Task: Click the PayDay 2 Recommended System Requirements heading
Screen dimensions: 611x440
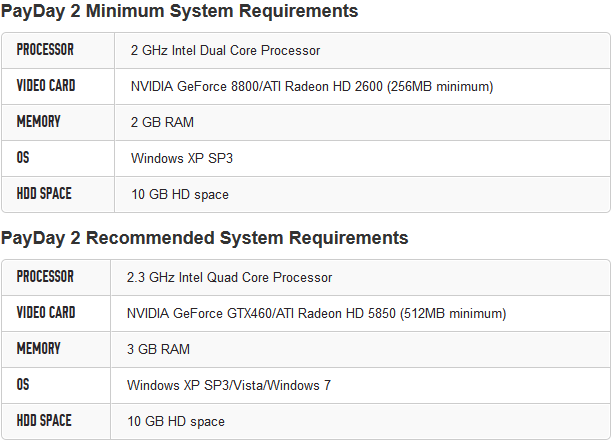Action: (x=205, y=238)
